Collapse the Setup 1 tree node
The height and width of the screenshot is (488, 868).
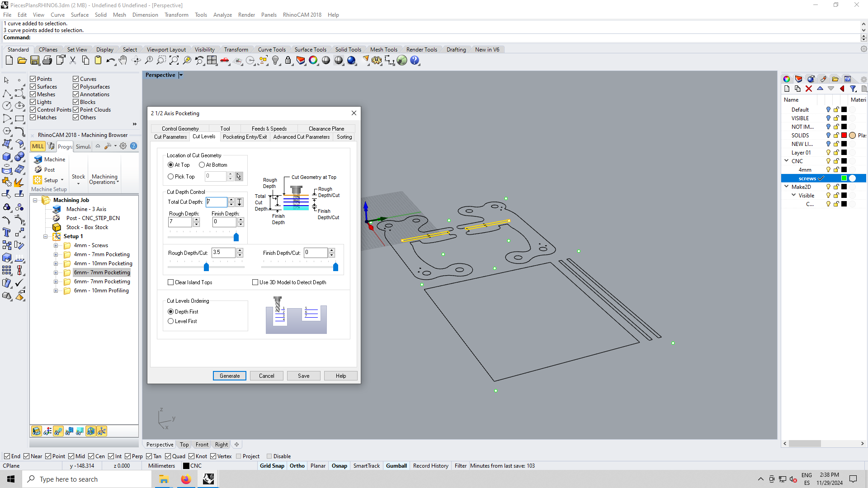point(46,236)
